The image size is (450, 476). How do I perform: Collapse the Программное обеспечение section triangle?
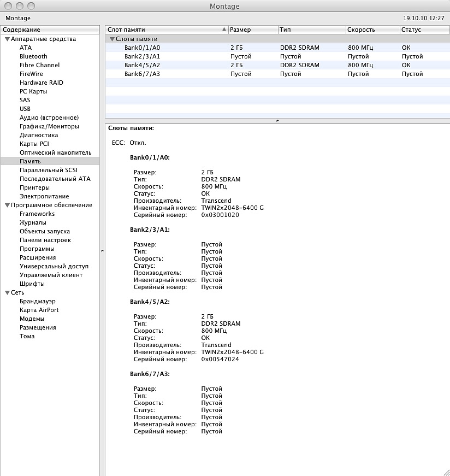7,205
